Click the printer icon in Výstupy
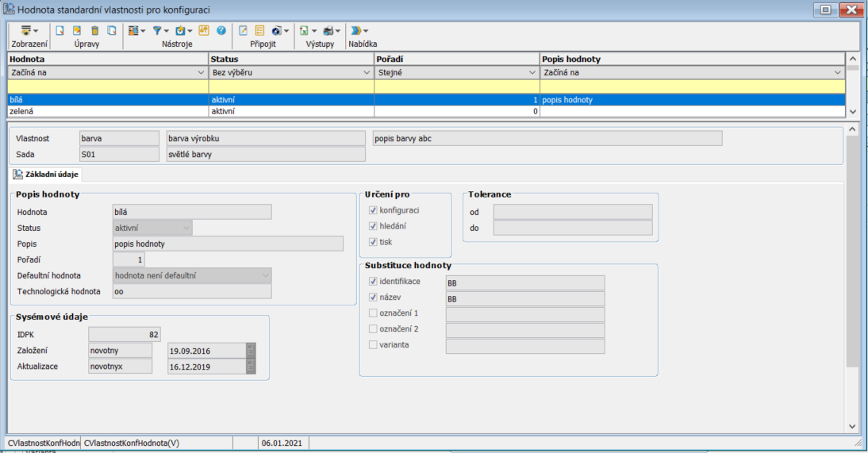 [328, 31]
